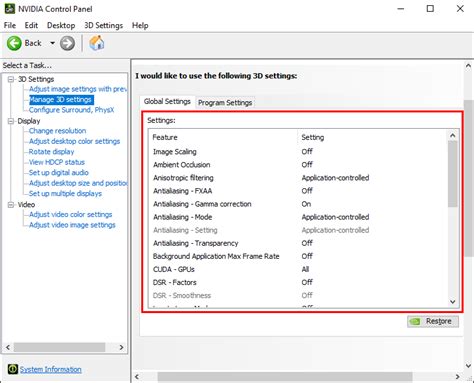Select Manage 3D settings task
The width and height of the screenshot is (474, 383).
(60, 100)
